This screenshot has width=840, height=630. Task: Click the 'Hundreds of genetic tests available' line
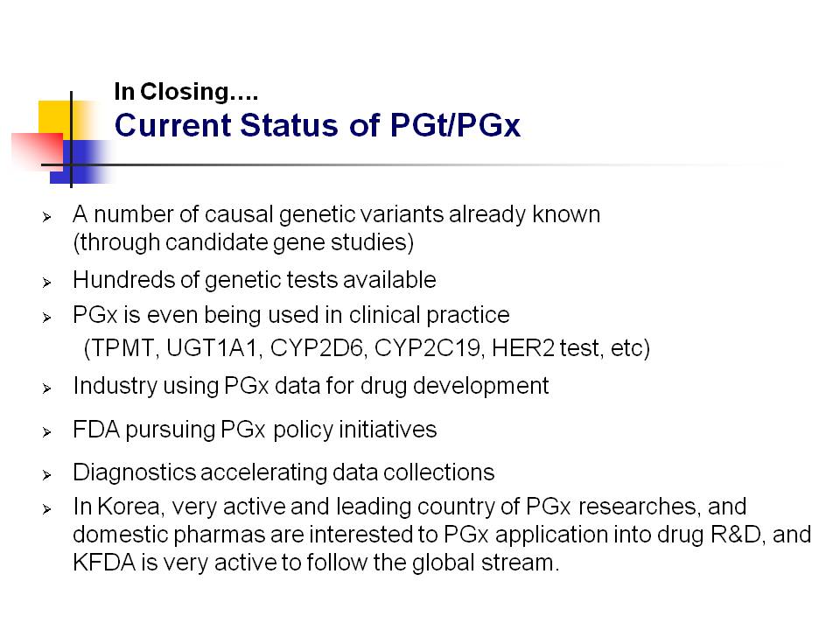click(x=255, y=280)
